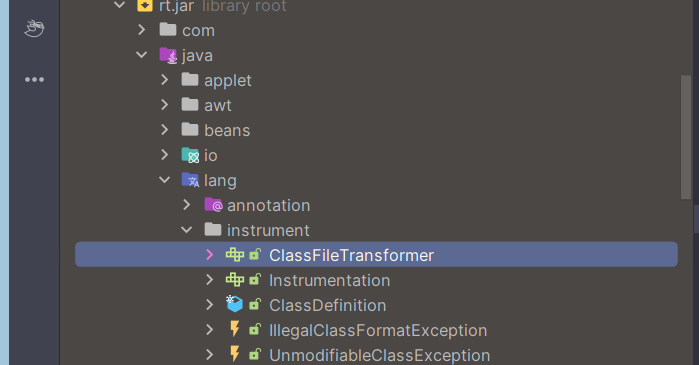Collapse the lang package node

click(164, 180)
